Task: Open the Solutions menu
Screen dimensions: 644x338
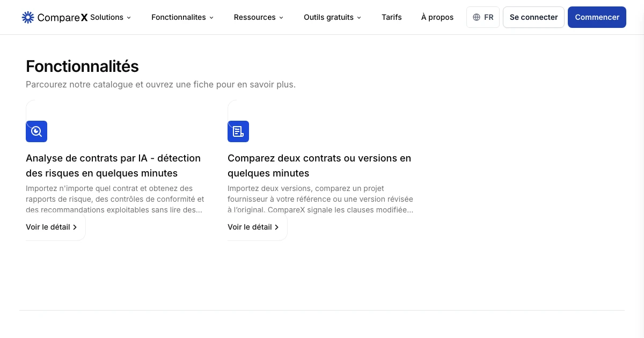Action: [x=111, y=17]
